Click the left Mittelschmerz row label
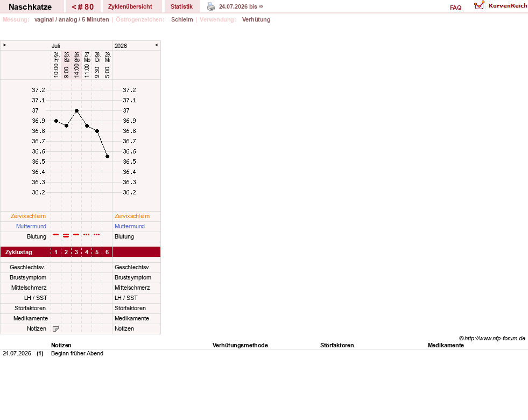Screen dimensions: 528x420 [x=29, y=288]
